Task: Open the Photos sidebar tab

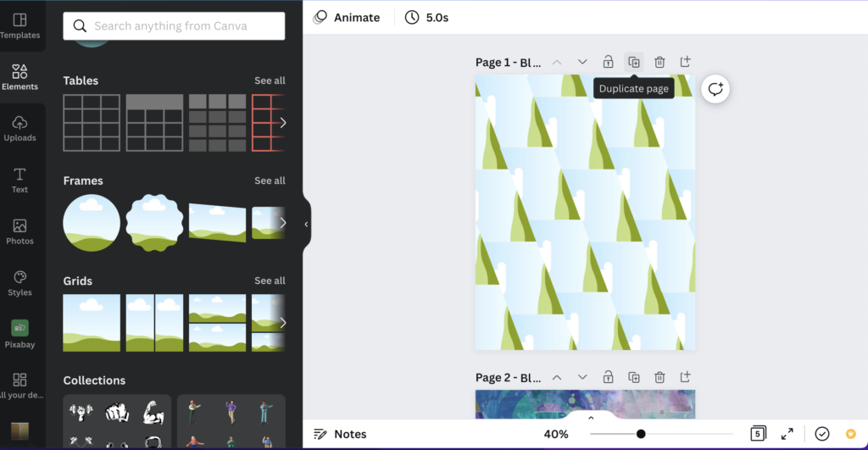Action: [x=20, y=232]
